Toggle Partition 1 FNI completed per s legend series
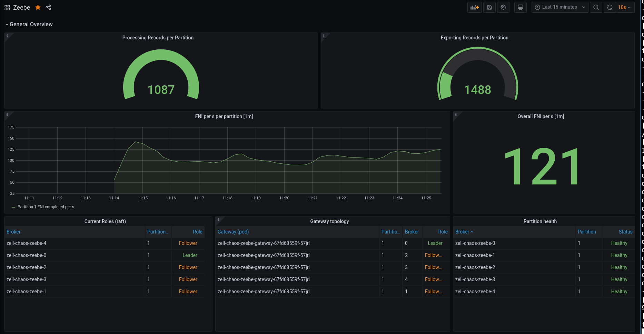This screenshot has height=334, width=644. point(46,207)
